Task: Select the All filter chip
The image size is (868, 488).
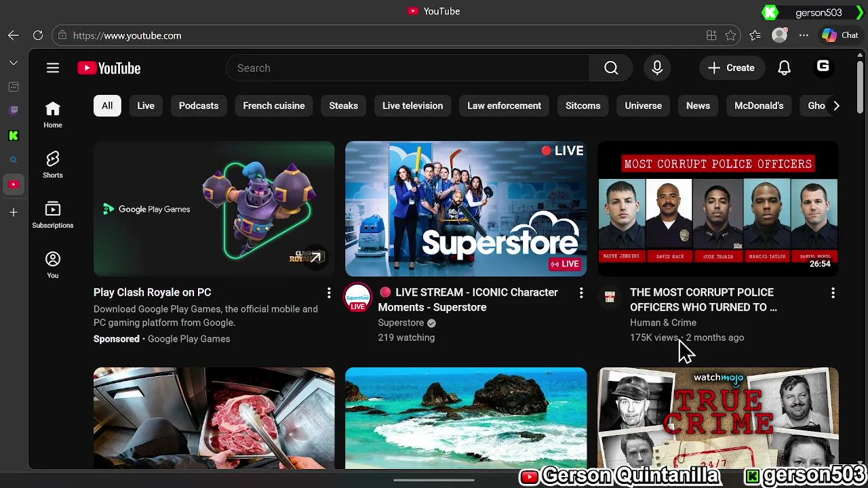Action: (107, 106)
